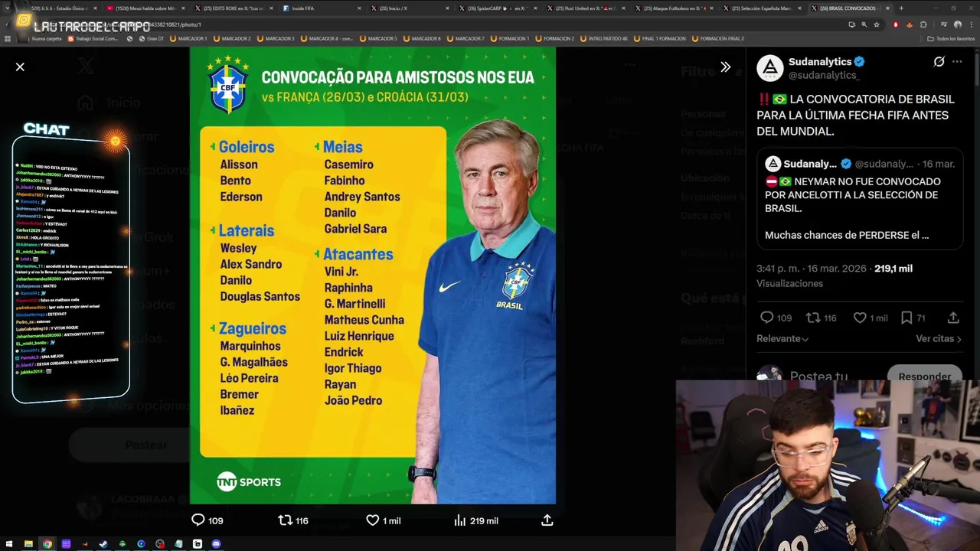
Task: Click the @sudanalytics_ handle
Action: coord(825,75)
